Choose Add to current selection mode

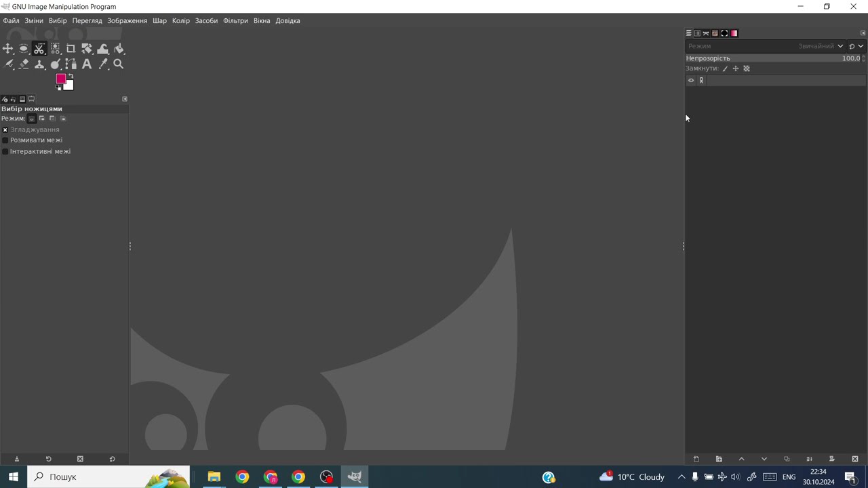pos(41,119)
